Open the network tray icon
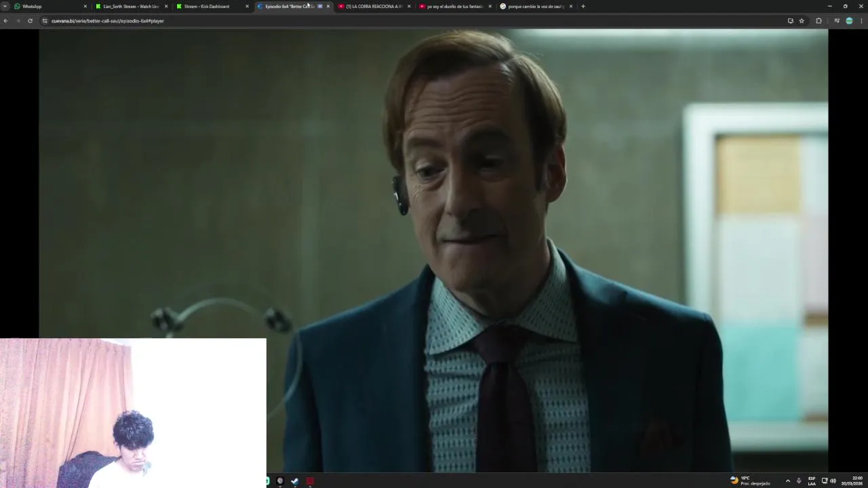 click(825, 481)
